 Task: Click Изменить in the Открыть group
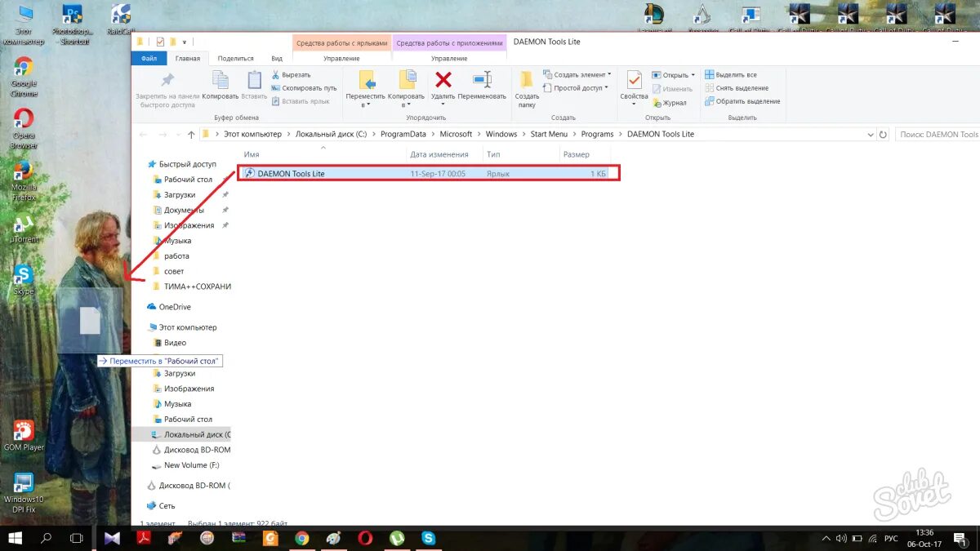point(672,89)
